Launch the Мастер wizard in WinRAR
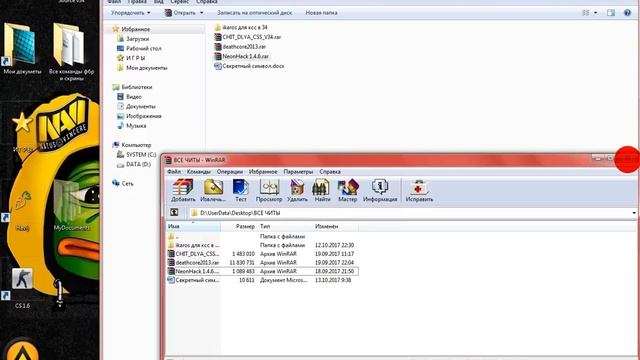Image resolution: width=640 pixels, height=360 pixels. [x=347, y=191]
